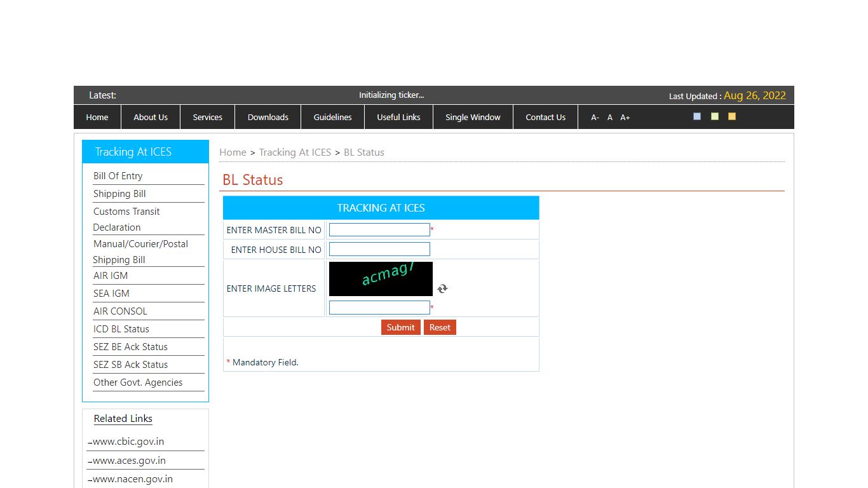Viewport: 868px width, 488px height.
Task: Visit www.cbic.gov.in related link
Action: 128,442
